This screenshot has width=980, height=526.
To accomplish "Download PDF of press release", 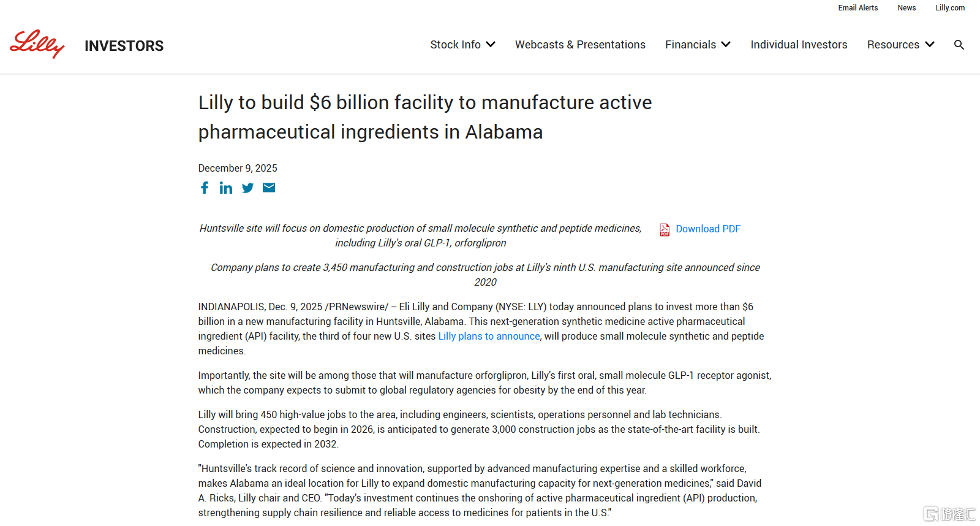I will (x=708, y=229).
